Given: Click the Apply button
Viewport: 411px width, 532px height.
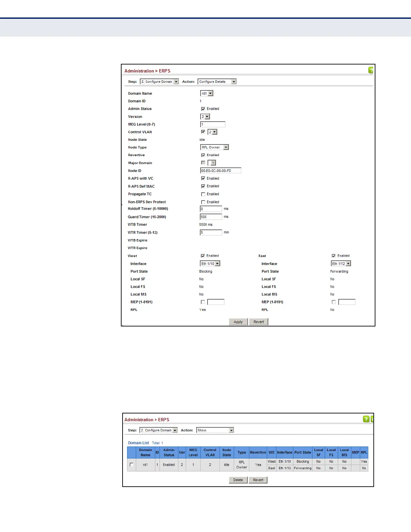Looking at the screenshot, I should (x=238, y=322).
